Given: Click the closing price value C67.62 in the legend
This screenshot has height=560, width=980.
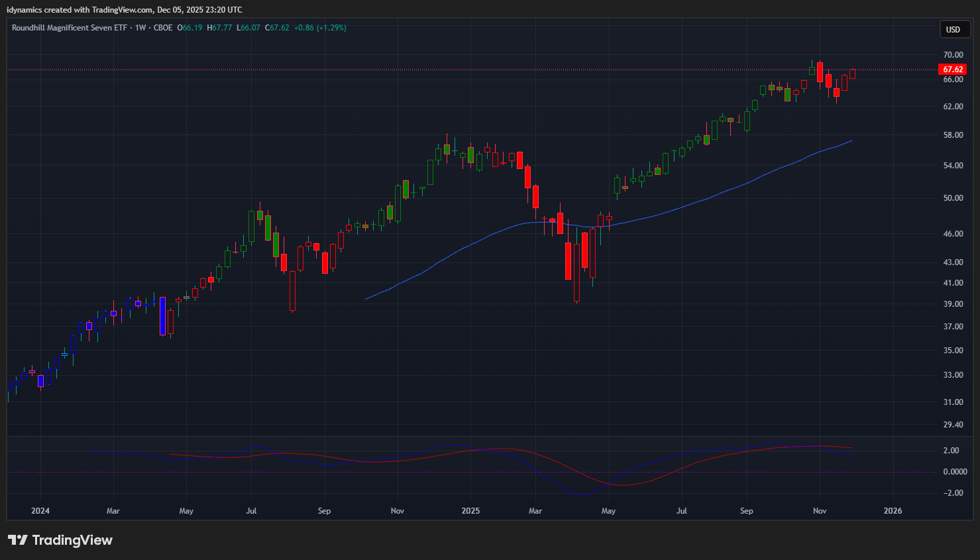Looking at the screenshot, I should pos(277,28).
